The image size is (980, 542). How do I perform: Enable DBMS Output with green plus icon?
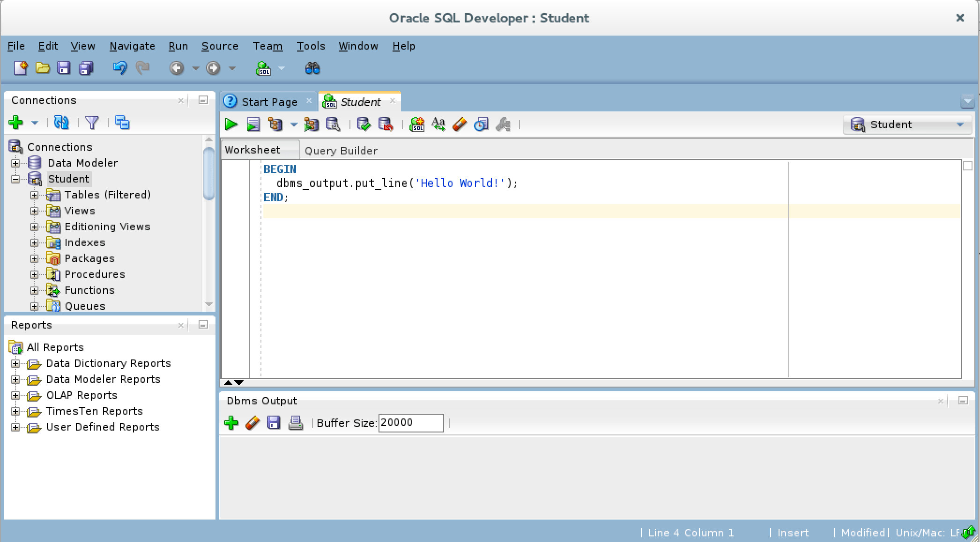(x=231, y=423)
